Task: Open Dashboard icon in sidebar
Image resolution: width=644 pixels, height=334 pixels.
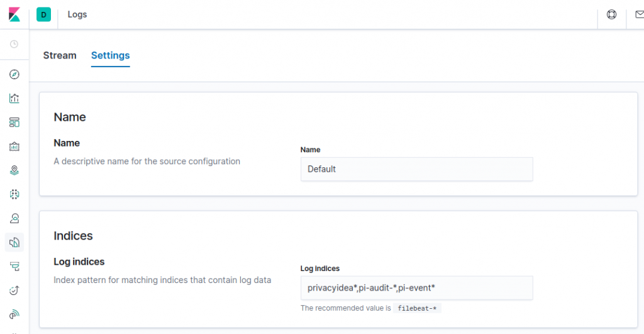Action: click(x=14, y=123)
